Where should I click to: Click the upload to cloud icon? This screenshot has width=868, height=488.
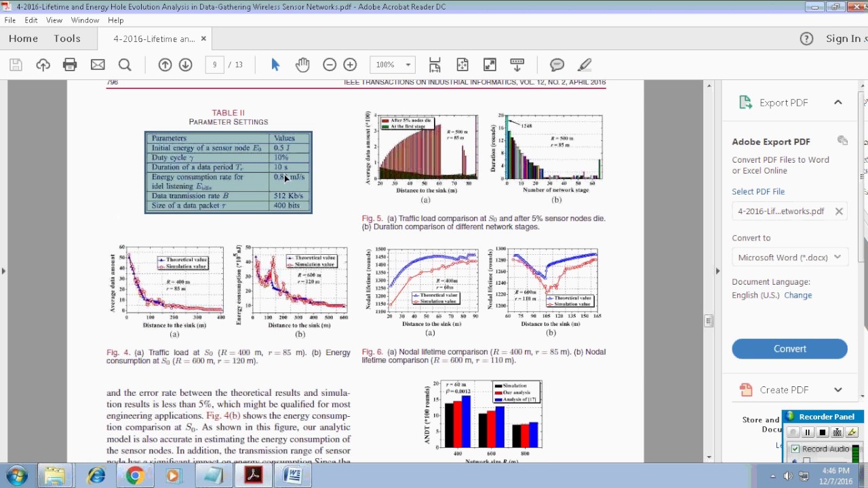(43, 64)
